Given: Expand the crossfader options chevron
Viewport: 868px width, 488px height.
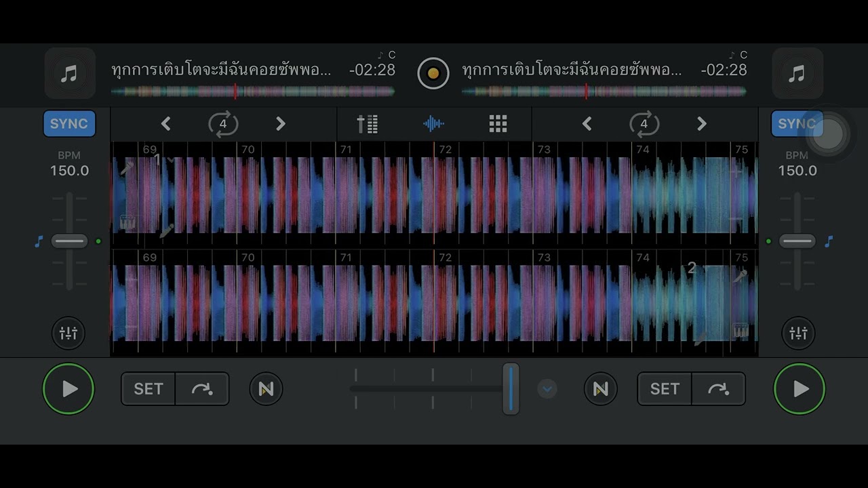Looking at the screenshot, I should click(547, 389).
